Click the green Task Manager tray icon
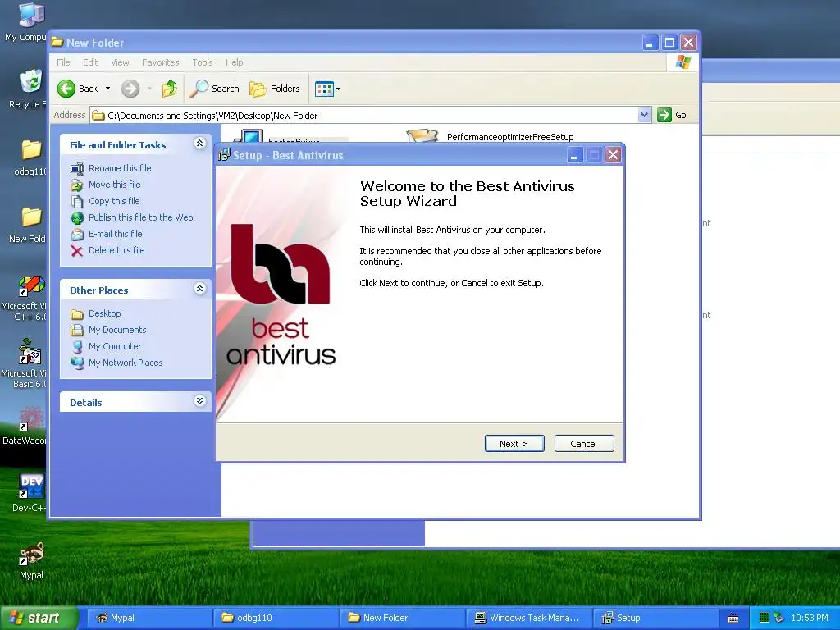840x630 pixels. (x=765, y=618)
